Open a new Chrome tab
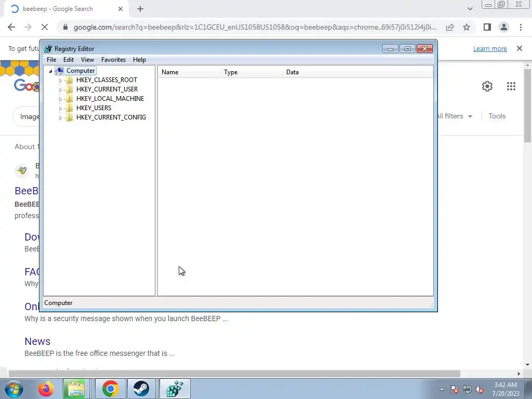 pyautogui.click(x=140, y=9)
